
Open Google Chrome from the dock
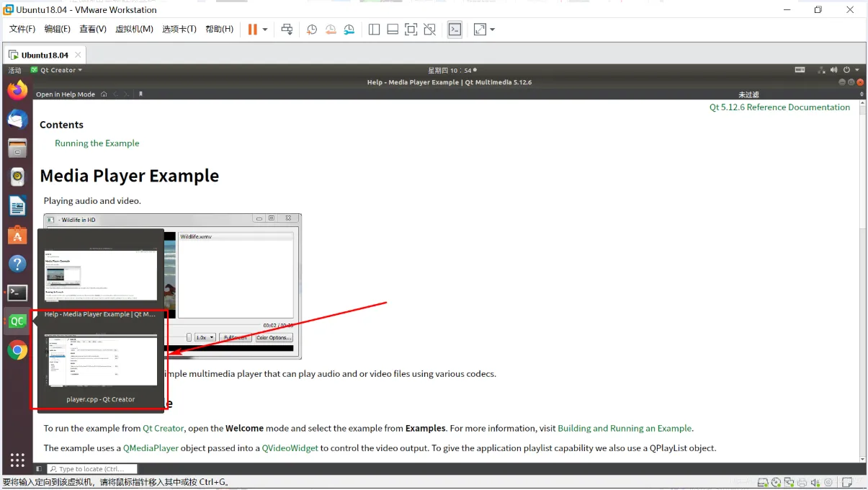pyautogui.click(x=17, y=350)
